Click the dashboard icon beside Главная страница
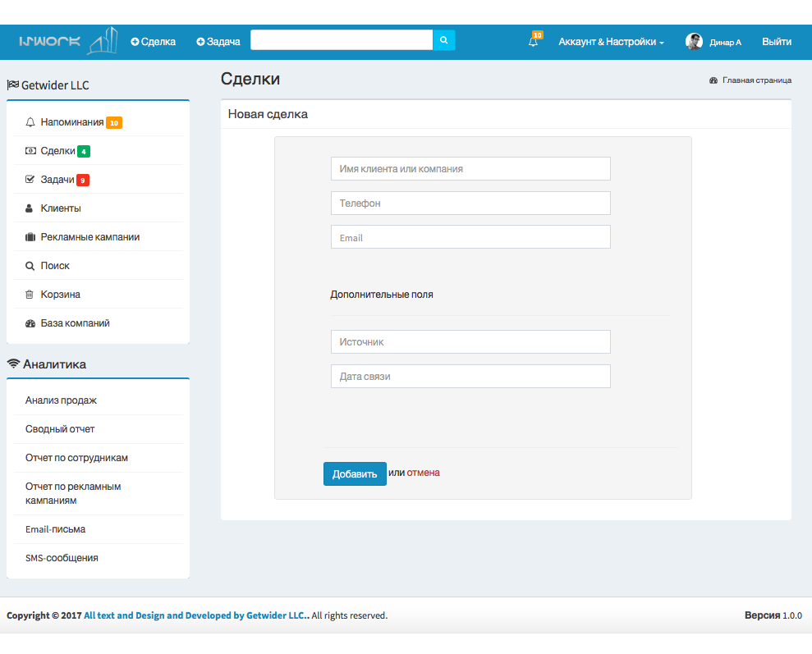Viewport: 812px width, 654px height. 713,80
